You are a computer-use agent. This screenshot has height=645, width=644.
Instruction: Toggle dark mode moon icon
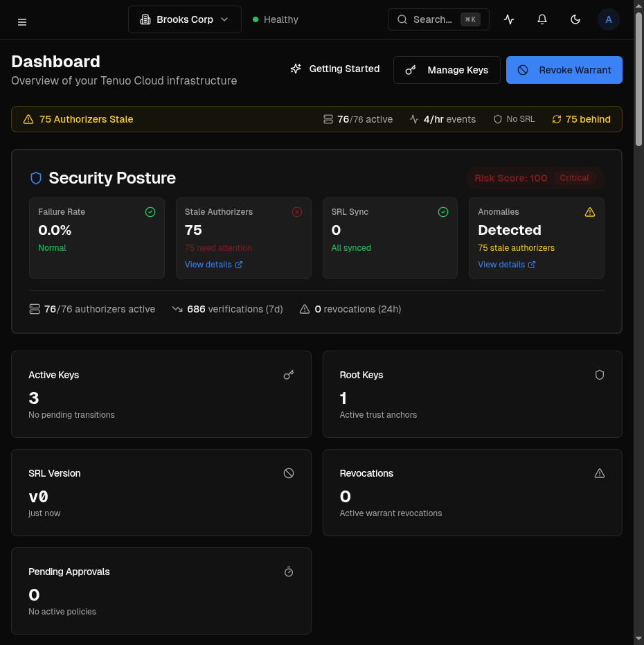575,19
